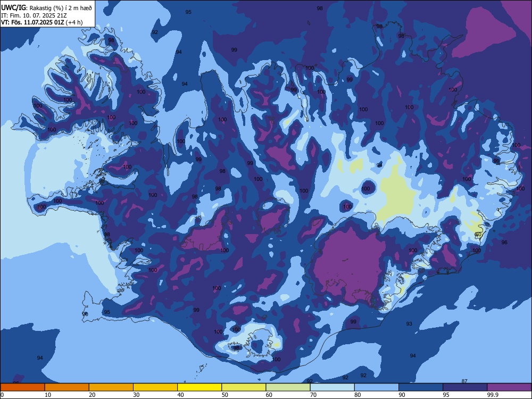Viewport: 532px width, 399px height.
Task: Click the legend tick label 90
Action: 402,395
